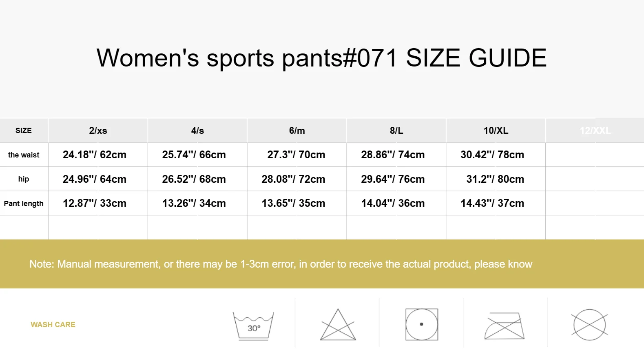Click the 'Pant length' row label
This screenshot has width=644, height=359.
click(x=24, y=203)
